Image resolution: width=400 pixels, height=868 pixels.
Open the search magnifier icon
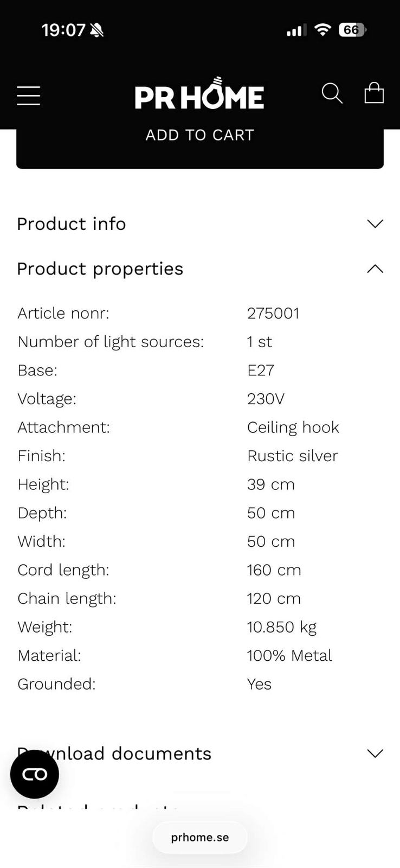[332, 93]
